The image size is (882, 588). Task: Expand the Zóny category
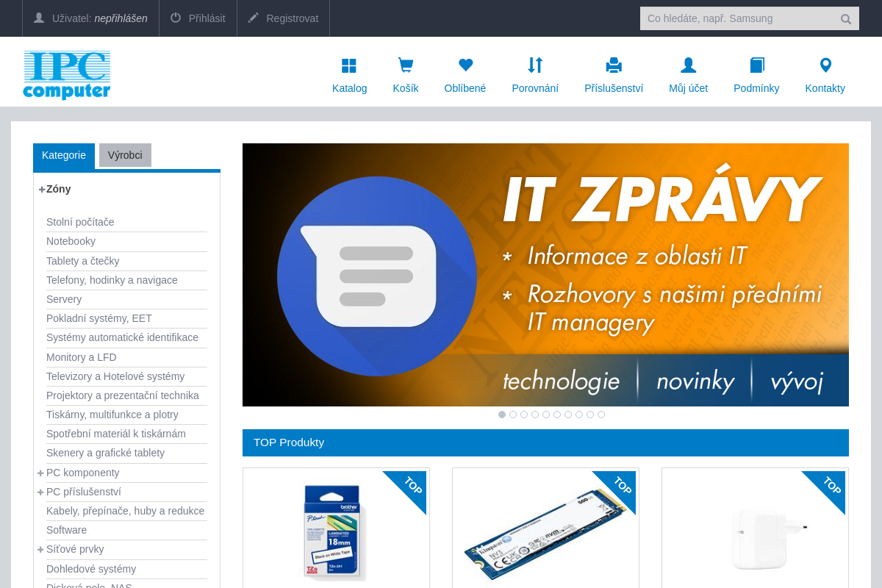42,190
